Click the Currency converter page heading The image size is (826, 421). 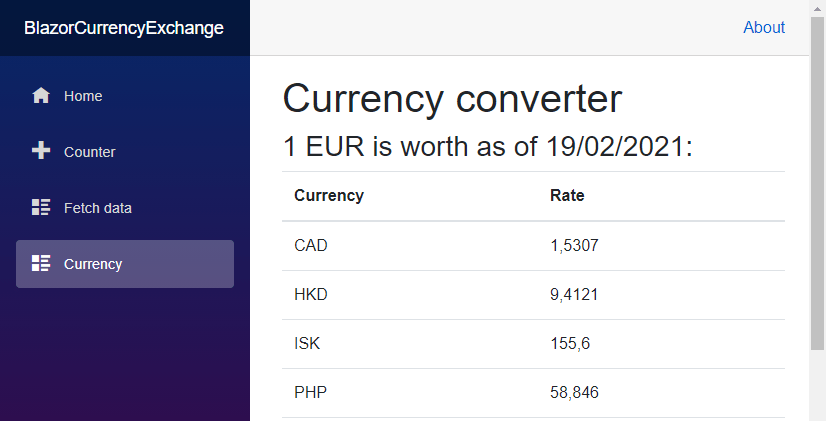(452, 99)
